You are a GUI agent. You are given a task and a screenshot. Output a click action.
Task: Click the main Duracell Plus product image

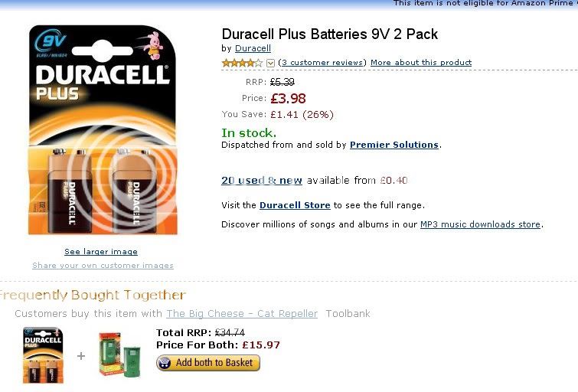103,130
